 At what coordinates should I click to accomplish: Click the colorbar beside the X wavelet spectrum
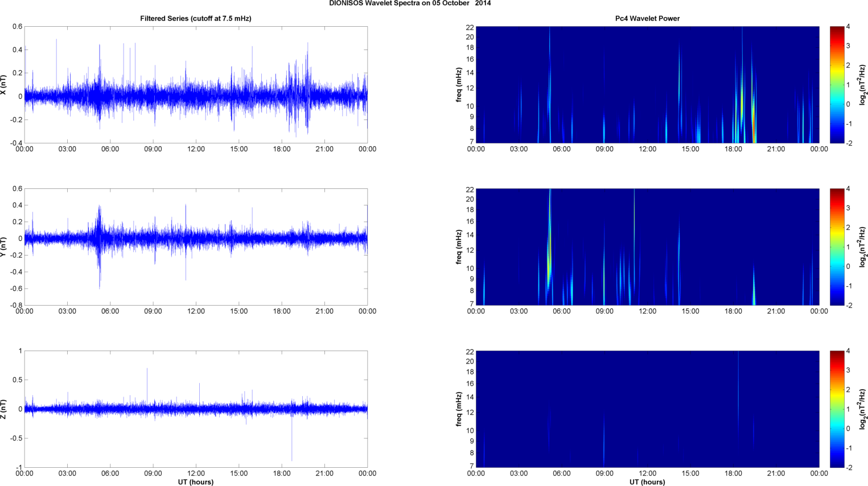pyautogui.click(x=837, y=85)
